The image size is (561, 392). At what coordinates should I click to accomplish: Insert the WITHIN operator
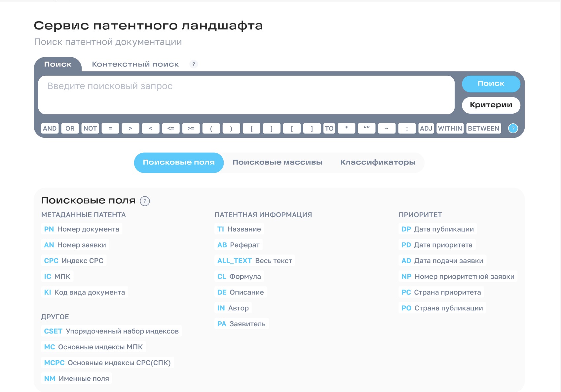[x=450, y=128]
